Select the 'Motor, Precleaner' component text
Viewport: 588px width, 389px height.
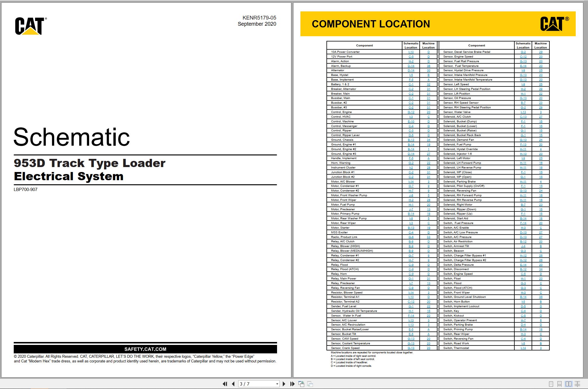[343, 209]
